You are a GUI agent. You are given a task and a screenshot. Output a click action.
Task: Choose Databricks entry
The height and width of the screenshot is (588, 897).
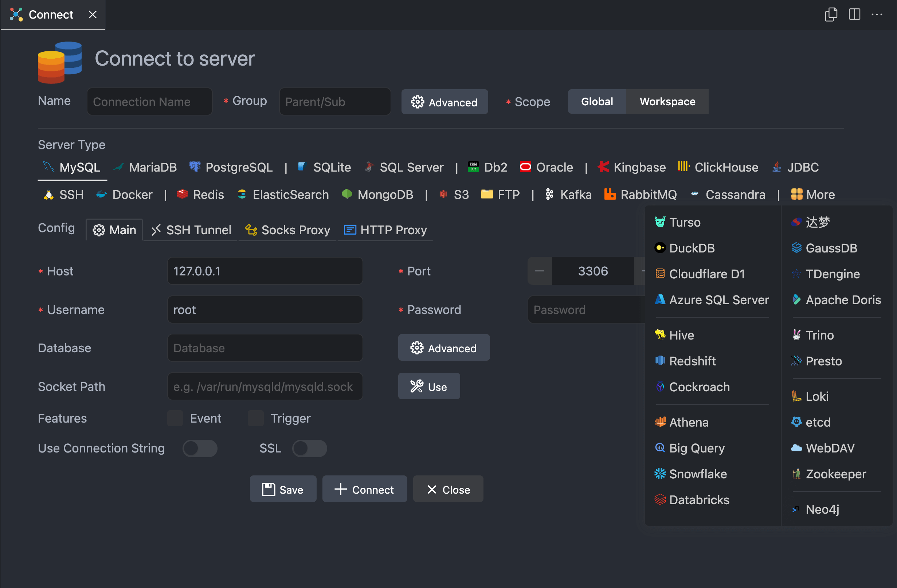692,500
